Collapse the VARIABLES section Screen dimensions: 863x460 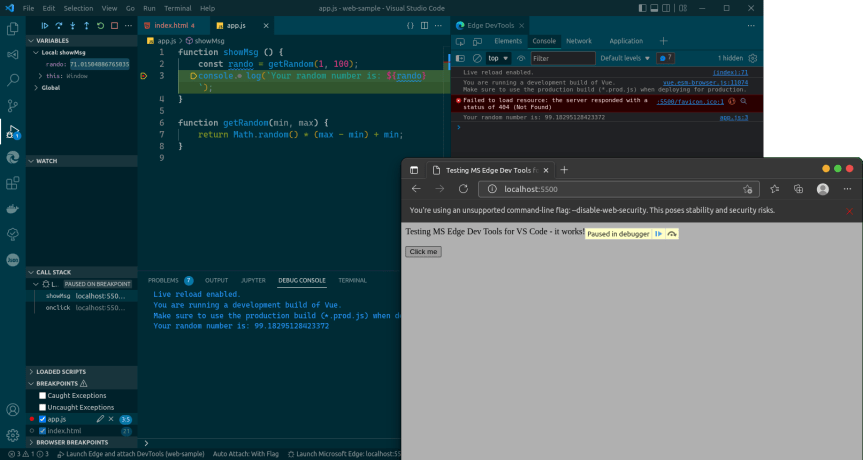(x=81, y=41)
